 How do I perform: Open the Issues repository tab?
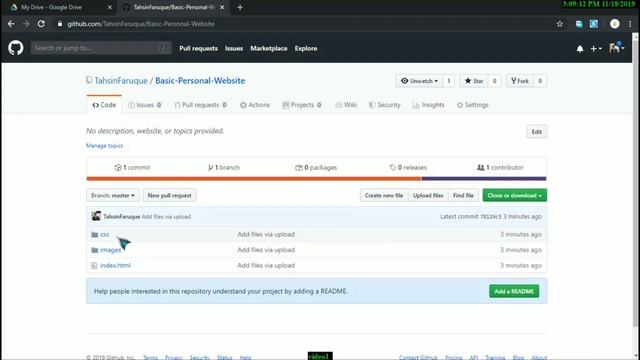pos(145,105)
